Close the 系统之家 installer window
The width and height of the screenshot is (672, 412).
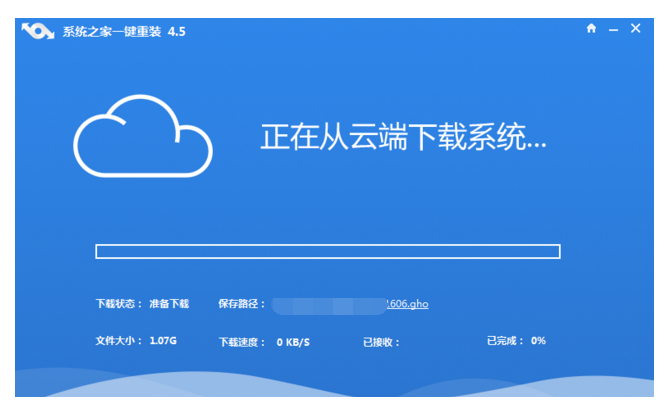(635, 29)
